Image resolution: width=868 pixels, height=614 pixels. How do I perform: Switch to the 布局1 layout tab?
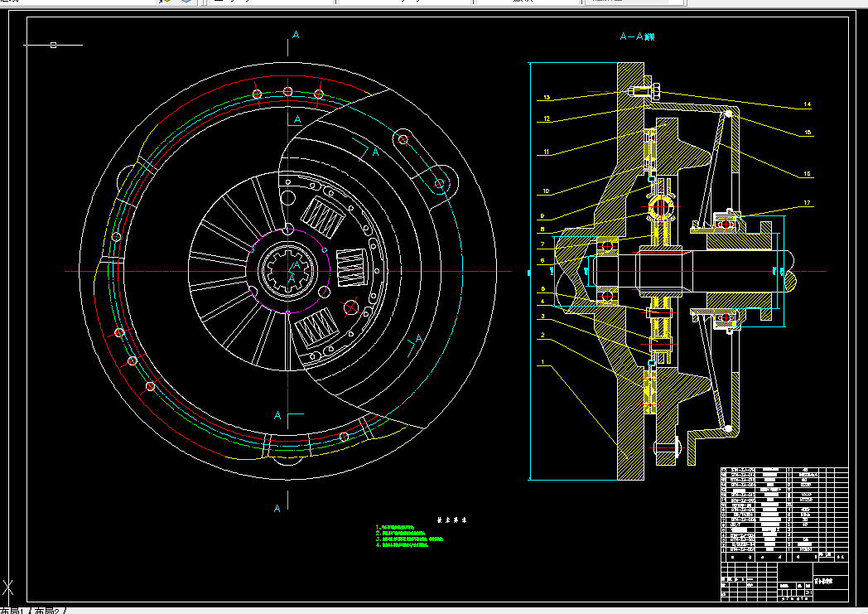[12, 610]
